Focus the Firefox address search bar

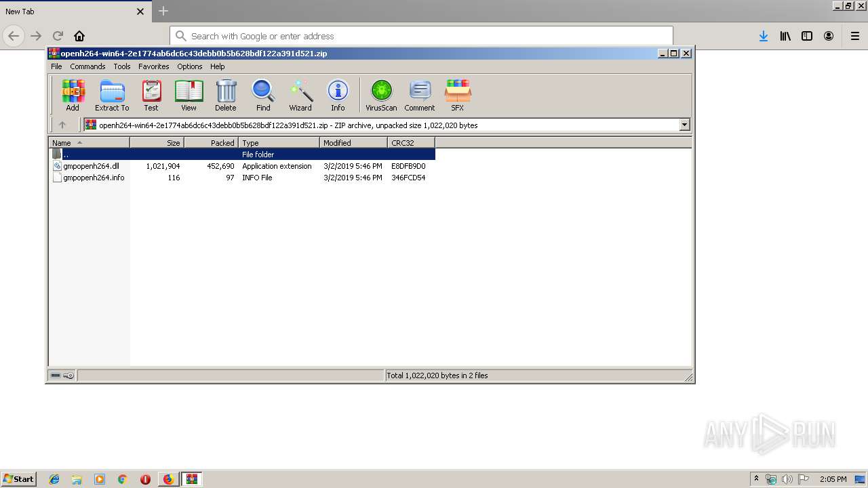click(x=421, y=36)
